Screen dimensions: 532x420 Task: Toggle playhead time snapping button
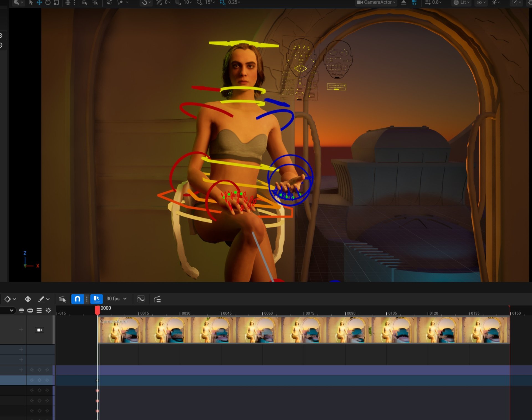pos(96,299)
